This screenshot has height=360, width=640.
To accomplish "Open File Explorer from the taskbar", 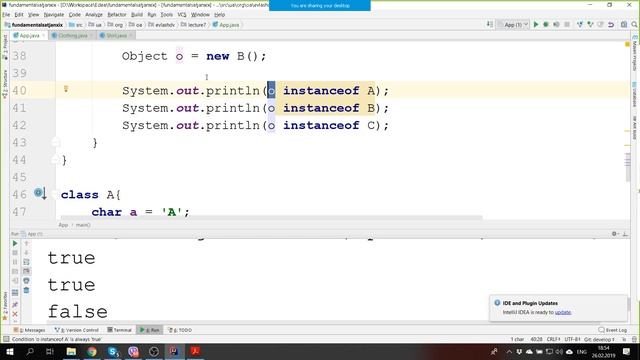I will (x=71, y=351).
